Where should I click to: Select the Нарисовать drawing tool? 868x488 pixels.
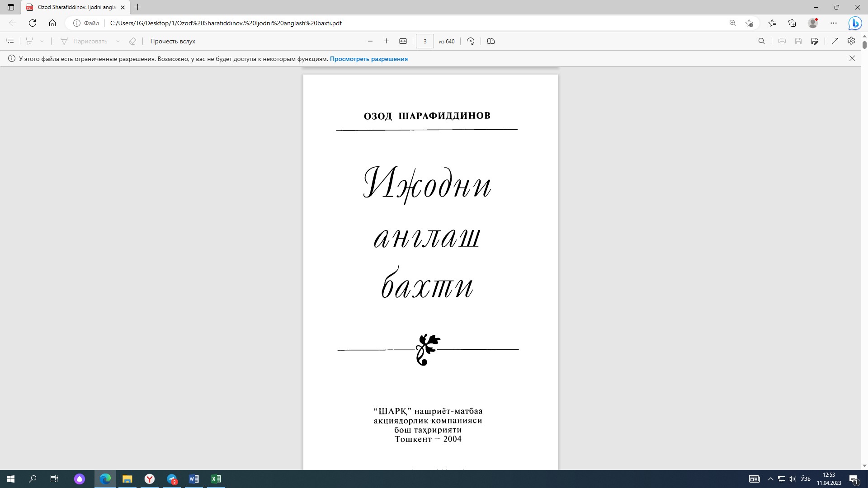pos(86,41)
